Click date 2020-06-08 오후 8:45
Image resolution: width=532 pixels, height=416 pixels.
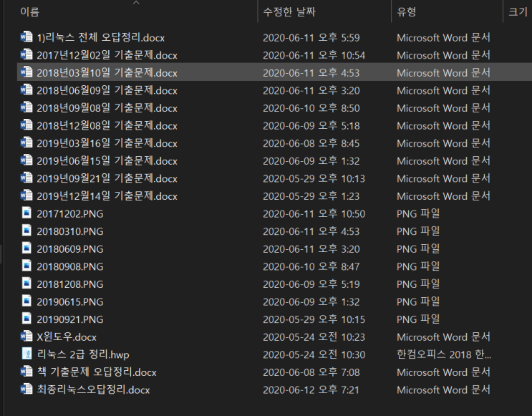[x=311, y=143]
